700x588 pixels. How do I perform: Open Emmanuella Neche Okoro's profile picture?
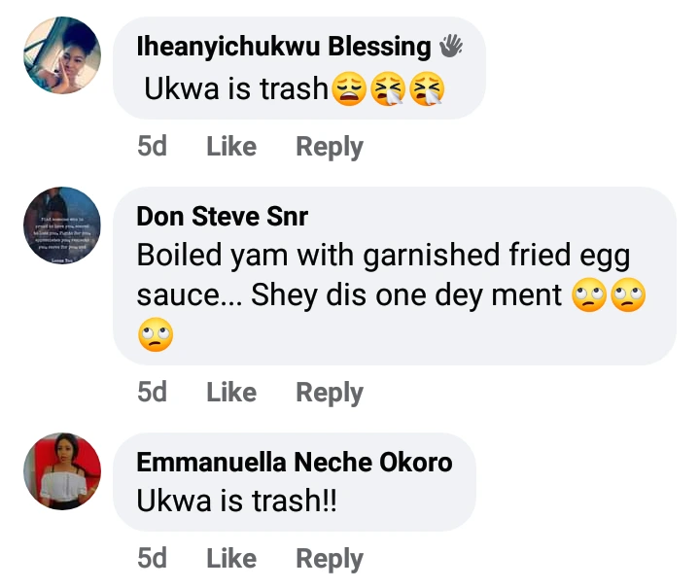point(62,471)
